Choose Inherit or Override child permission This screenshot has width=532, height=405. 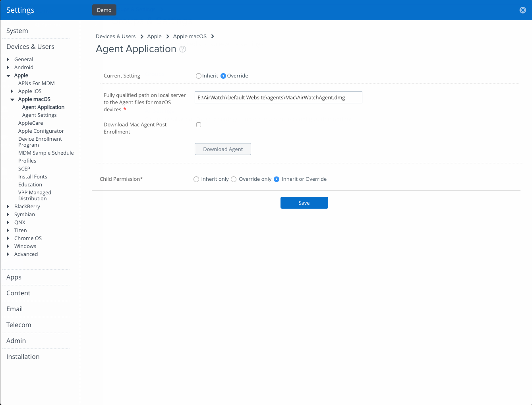pyautogui.click(x=277, y=179)
